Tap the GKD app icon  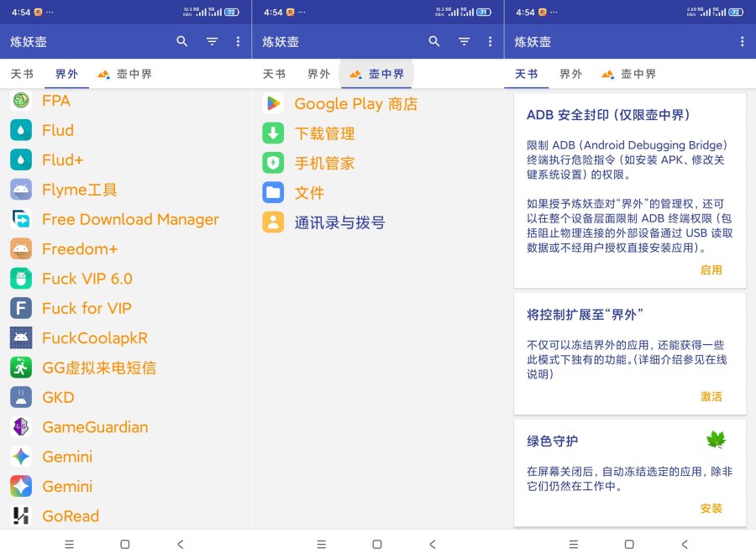pyautogui.click(x=21, y=397)
